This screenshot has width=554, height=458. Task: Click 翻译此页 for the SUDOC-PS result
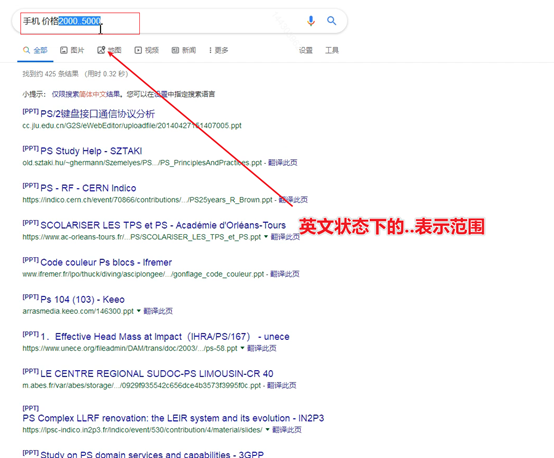pos(281,385)
